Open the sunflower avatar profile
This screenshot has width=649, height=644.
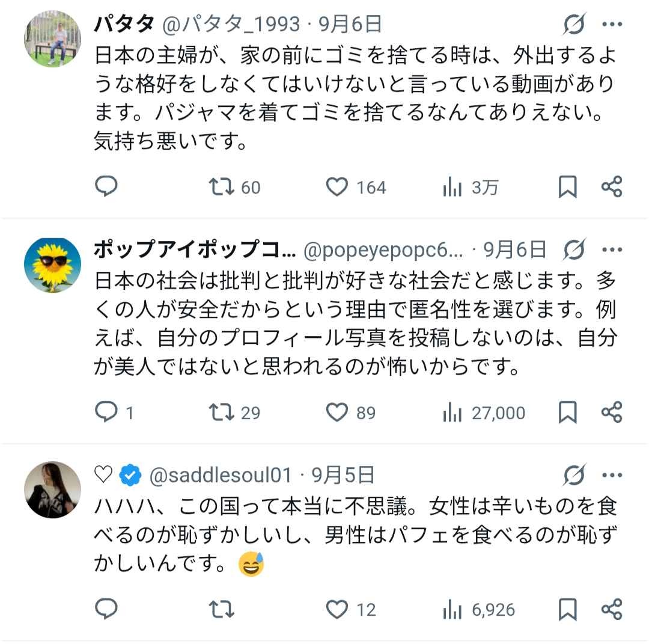tap(52, 265)
